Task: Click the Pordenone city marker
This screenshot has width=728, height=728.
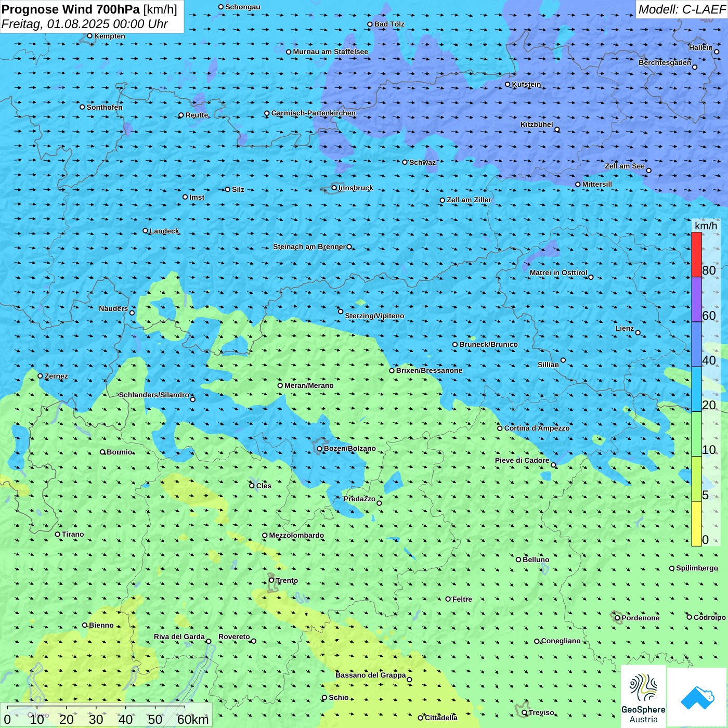Action: [617, 618]
